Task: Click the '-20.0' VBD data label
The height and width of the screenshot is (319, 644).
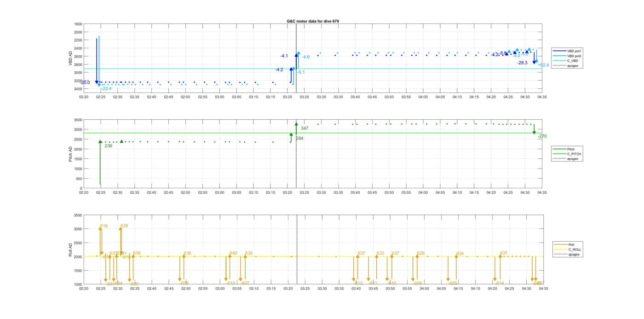Action: coord(86,83)
